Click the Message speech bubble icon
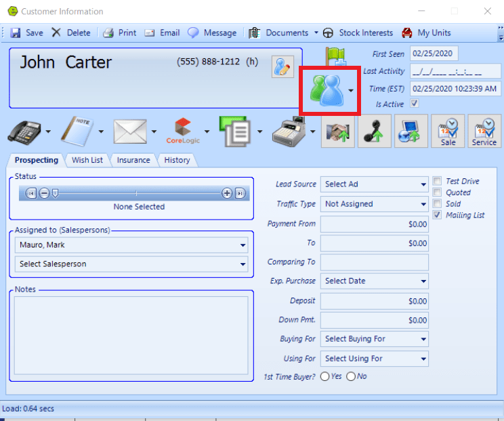504x421 pixels. click(193, 33)
